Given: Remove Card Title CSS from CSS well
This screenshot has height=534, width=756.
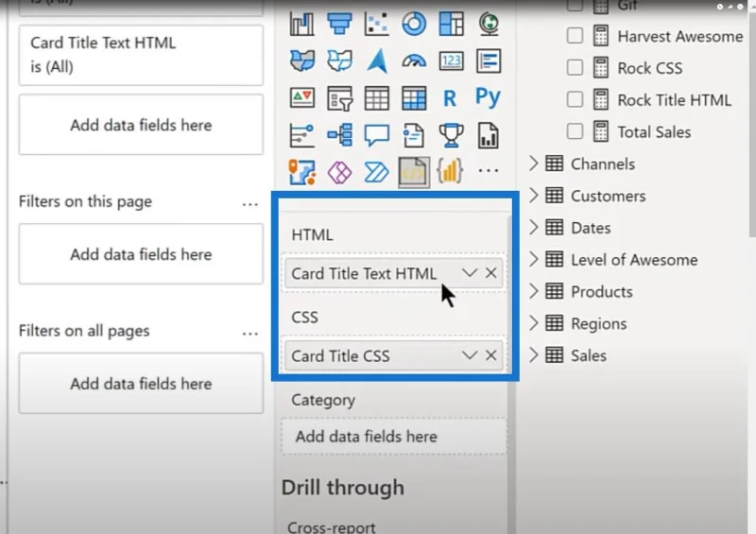Looking at the screenshot, I should [490, 355].
